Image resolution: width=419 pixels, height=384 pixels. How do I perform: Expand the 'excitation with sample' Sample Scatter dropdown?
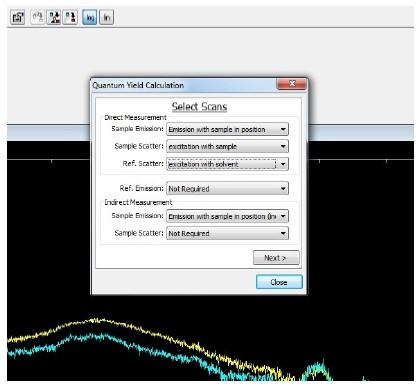coord(227,146)
